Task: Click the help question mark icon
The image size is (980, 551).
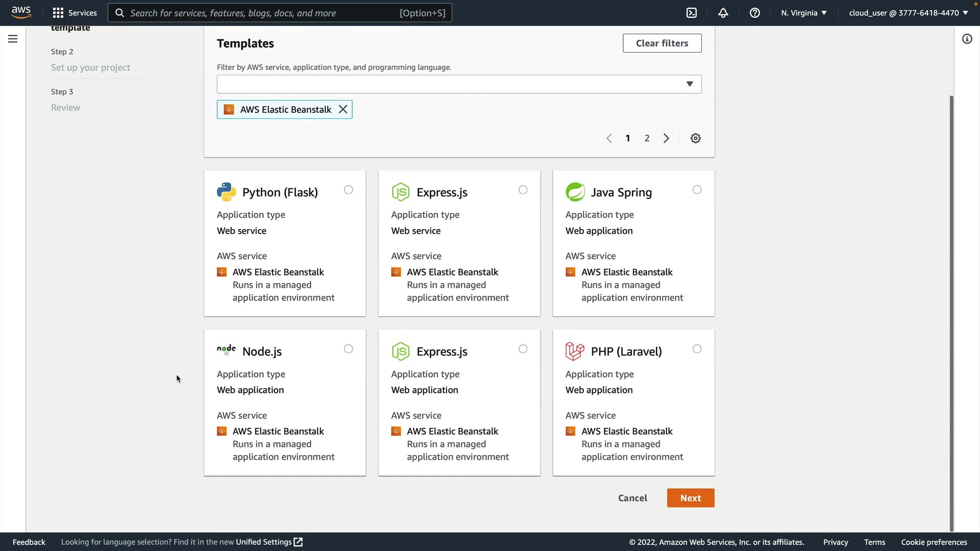Action: (x=754, y=13)
